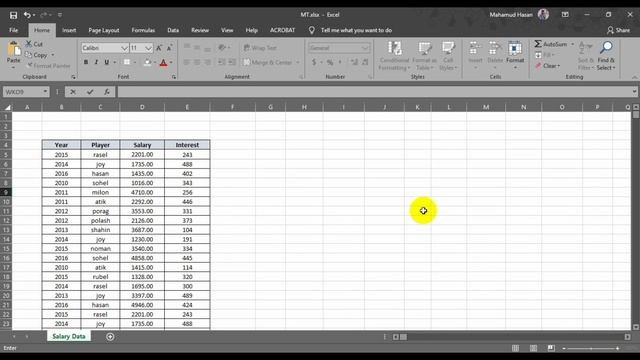Toggle Wrap Text

(x=260, y=48)
